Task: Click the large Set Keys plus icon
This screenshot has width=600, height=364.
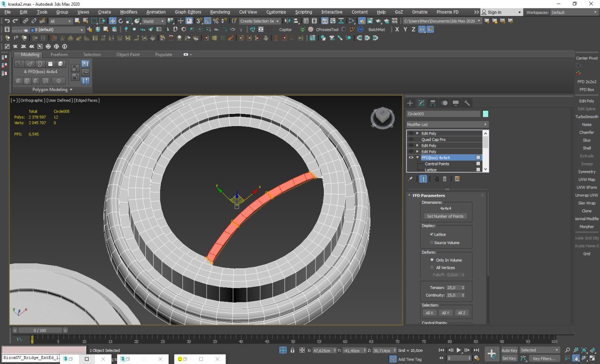Action: pyautogui.click(x=492, y=354)
